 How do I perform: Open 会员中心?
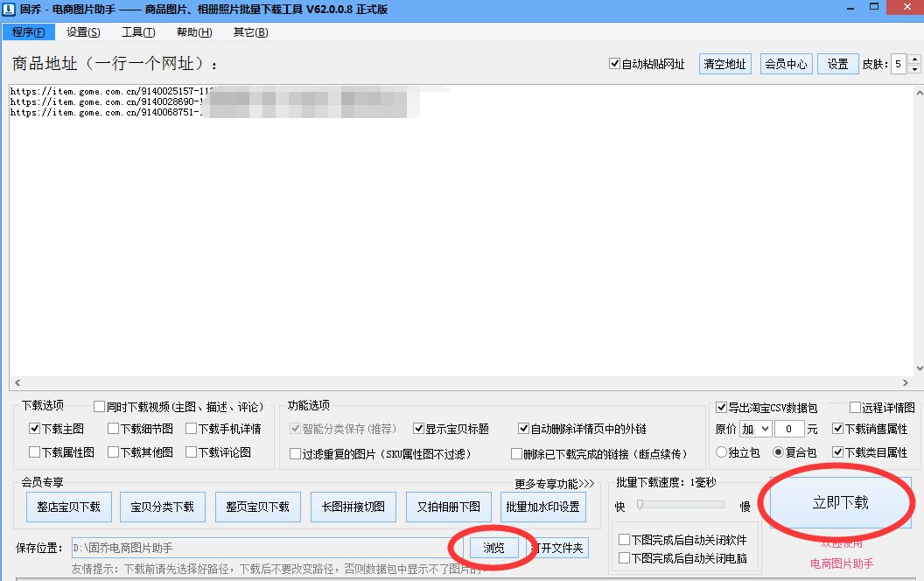[x=786, y=64]
